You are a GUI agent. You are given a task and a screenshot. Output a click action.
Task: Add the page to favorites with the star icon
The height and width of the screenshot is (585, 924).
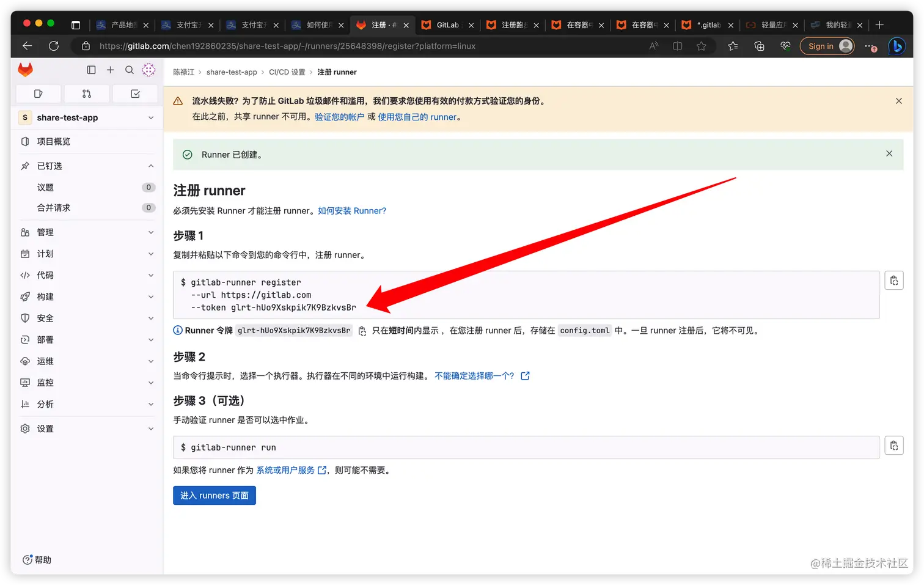click(x=701, y=46)
